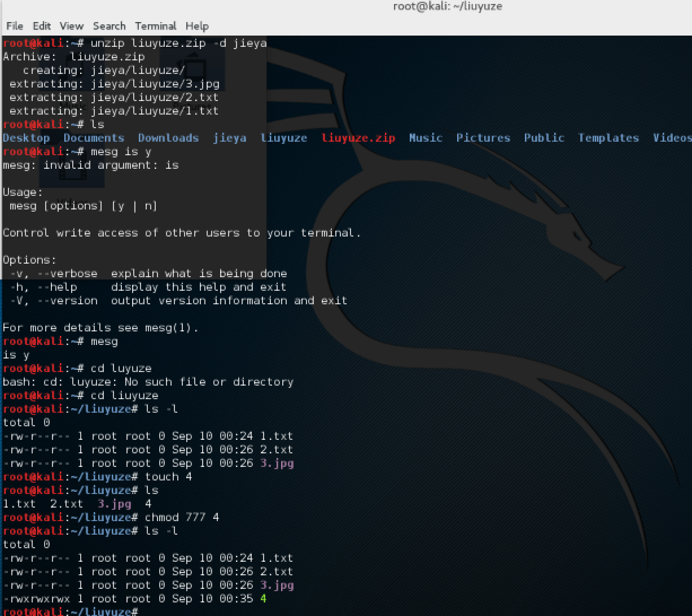Click the jieya directory name in ls output

point(229,138)
